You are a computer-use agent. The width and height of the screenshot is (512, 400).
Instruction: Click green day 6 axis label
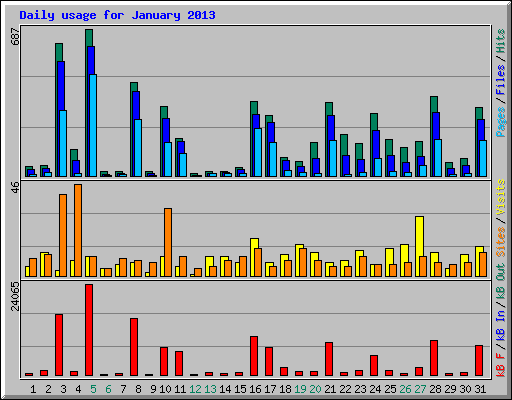click(x=108, y=389)
